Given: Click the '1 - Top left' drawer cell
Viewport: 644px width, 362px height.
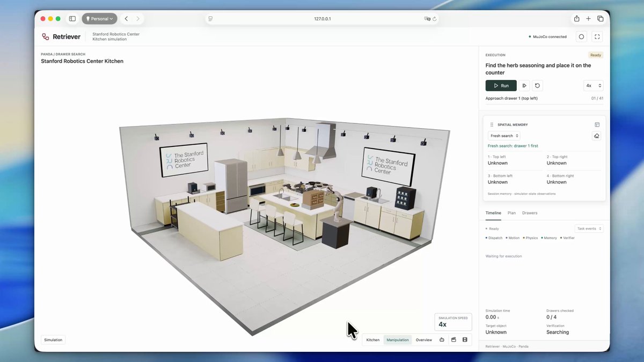Looking at the screenshot, I should (x=514, y=160).
